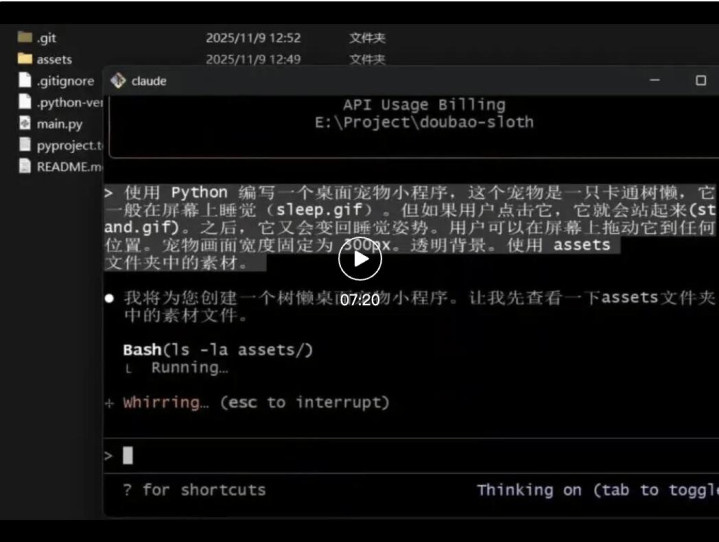Click the 文件夹 type cell in the .git row
This screenshot has width=719, height=542.
(x=367, y=38)
